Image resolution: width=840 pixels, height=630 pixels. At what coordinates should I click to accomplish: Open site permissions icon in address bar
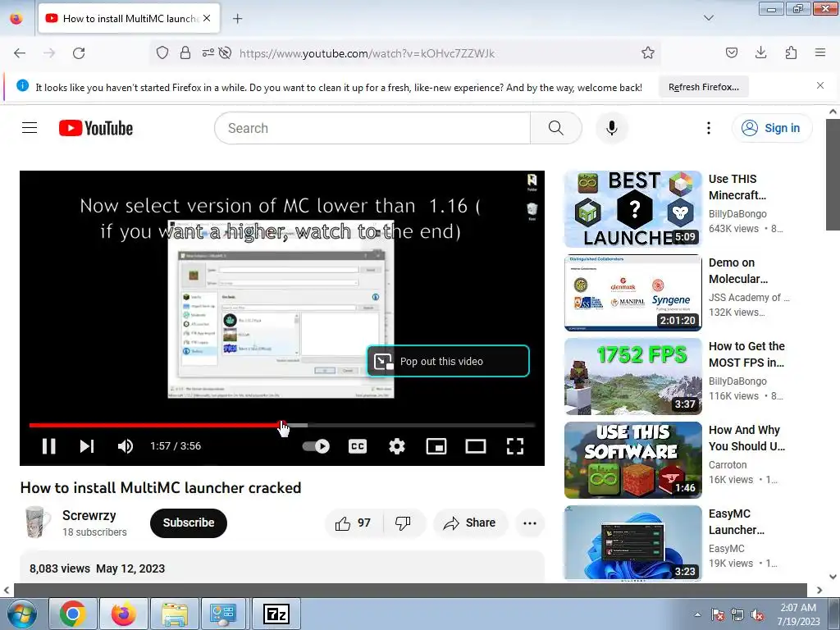[208, 52]
